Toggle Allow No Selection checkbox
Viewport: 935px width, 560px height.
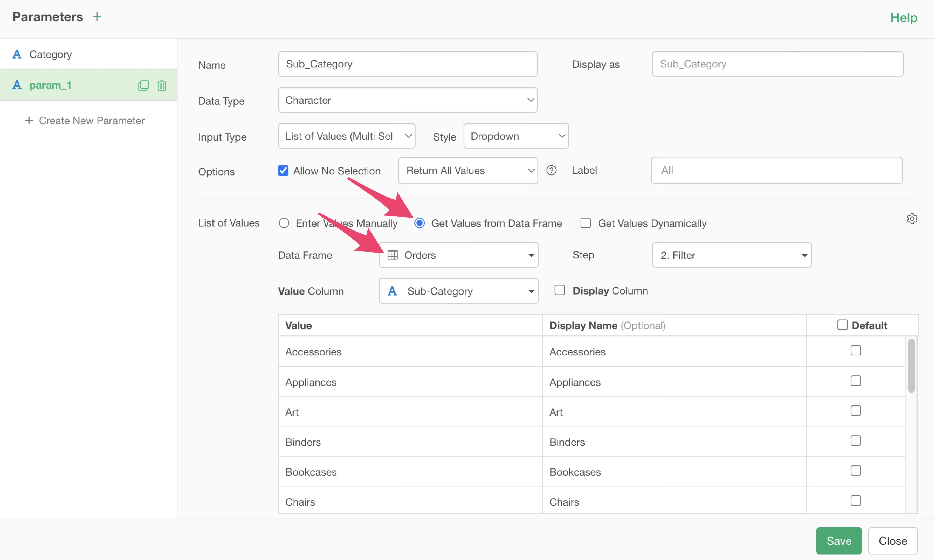coord(283,171)
